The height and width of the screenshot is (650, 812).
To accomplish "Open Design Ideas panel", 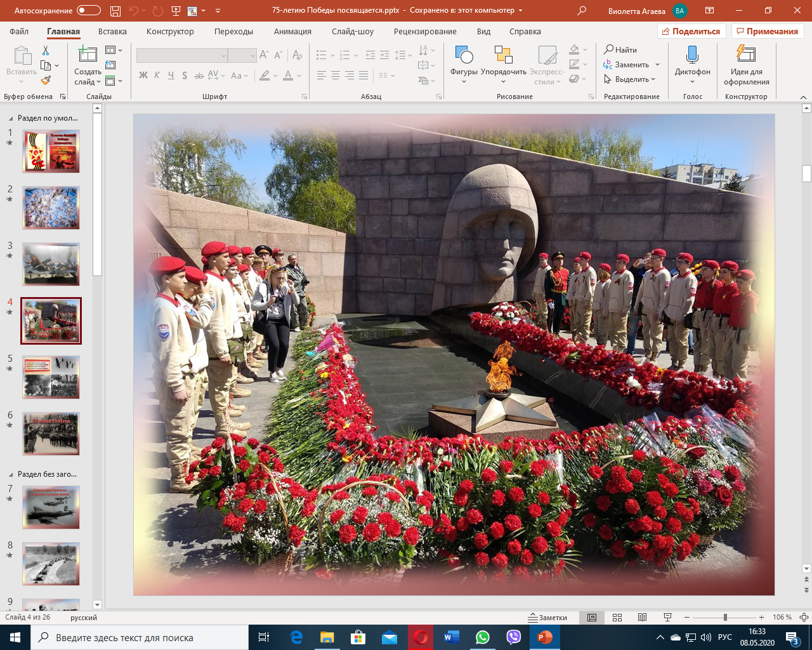I will [x=746, y=65].
